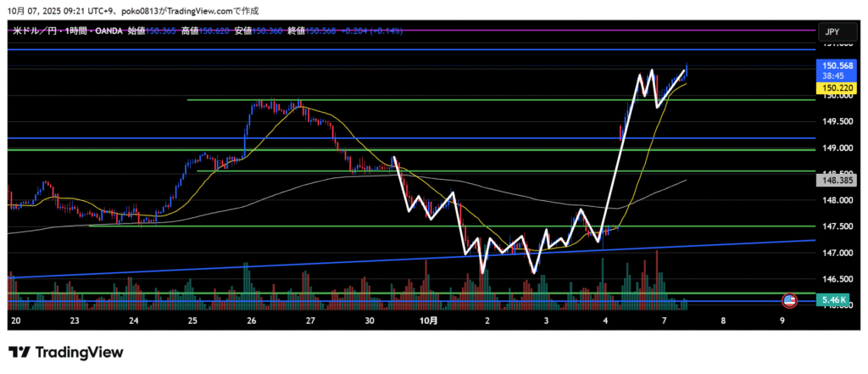Click the TradingView logo icon
868x374 pixels.
[20, 352]
